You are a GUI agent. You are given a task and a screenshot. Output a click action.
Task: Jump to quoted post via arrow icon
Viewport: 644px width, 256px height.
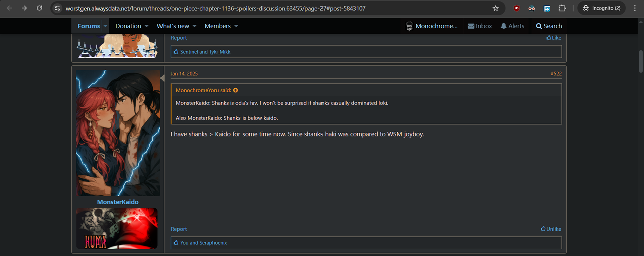235,90
